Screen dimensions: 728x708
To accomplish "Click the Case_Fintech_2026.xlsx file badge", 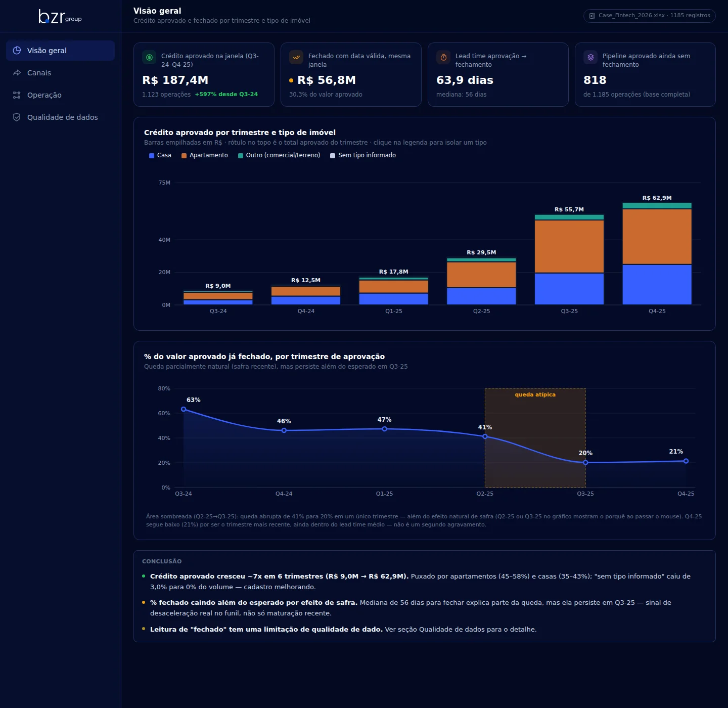I will (650, 16).
